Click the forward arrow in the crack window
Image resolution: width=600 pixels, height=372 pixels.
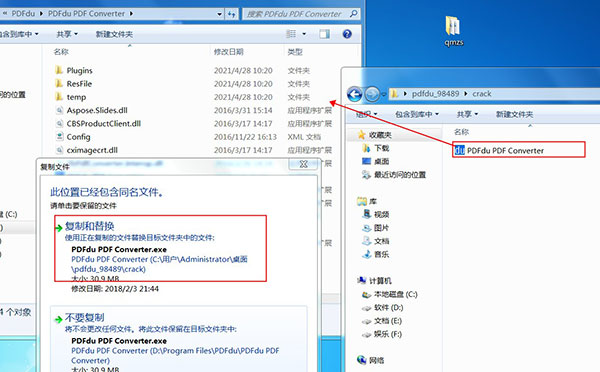[372, 94]
